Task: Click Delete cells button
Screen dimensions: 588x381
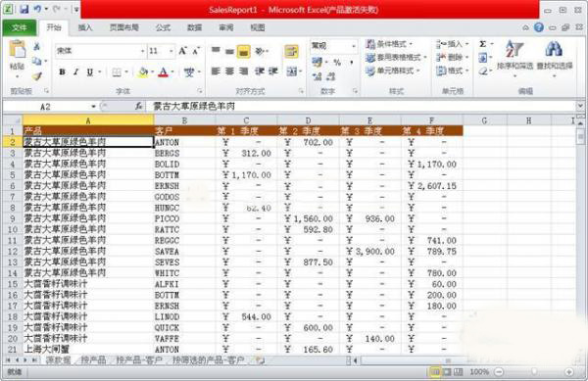Action: click(x=452, y=58)
